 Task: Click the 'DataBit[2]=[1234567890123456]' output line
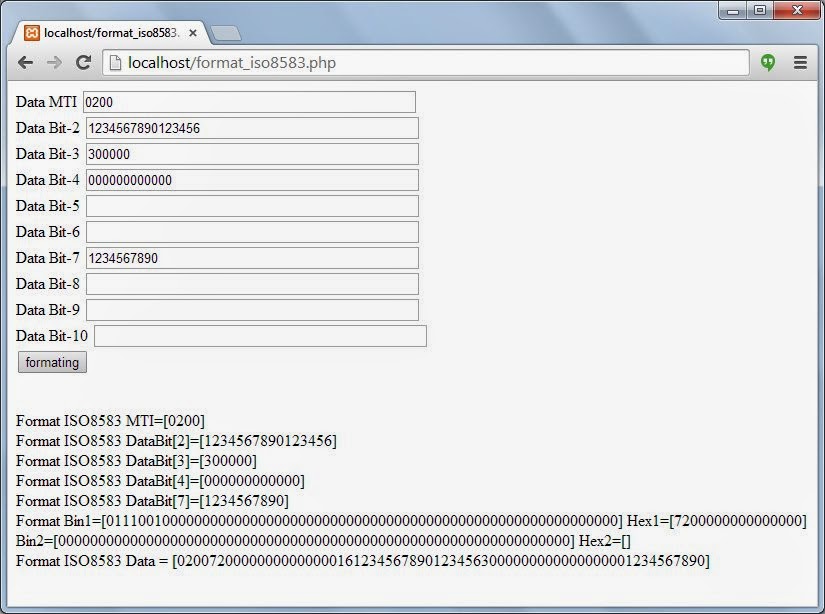[176, 441]
